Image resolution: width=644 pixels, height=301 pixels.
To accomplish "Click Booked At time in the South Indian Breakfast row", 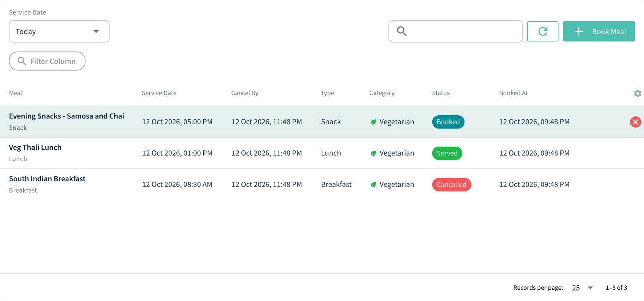I will [534, 185].
